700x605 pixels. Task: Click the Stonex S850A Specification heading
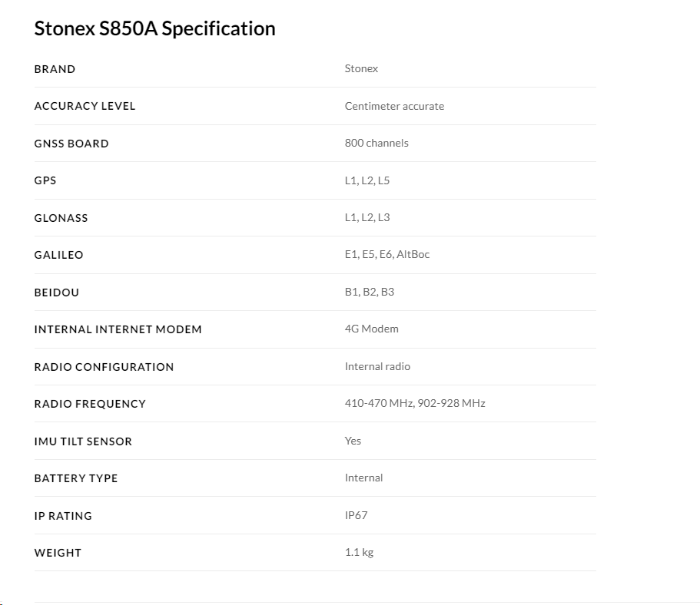click(154, 28)
